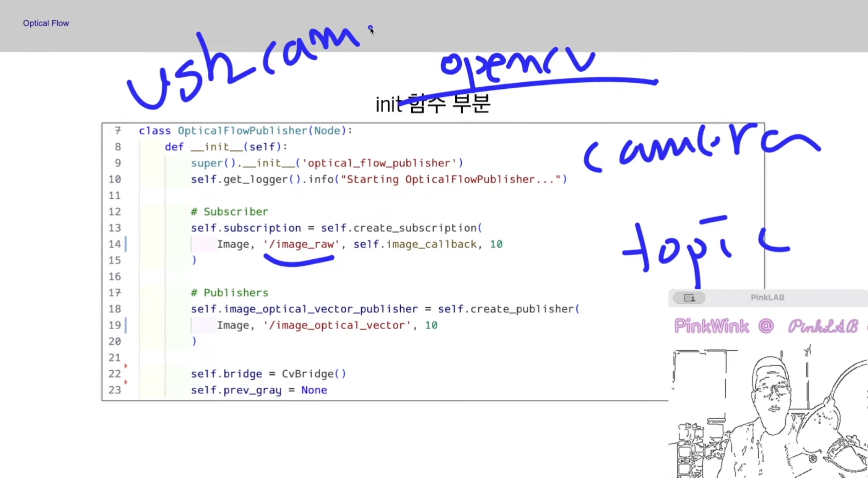Screen dimensions: 868x478
Task: Click the PinkWink @ PinkLAB banner text
Action: click(x=765, y=326)
